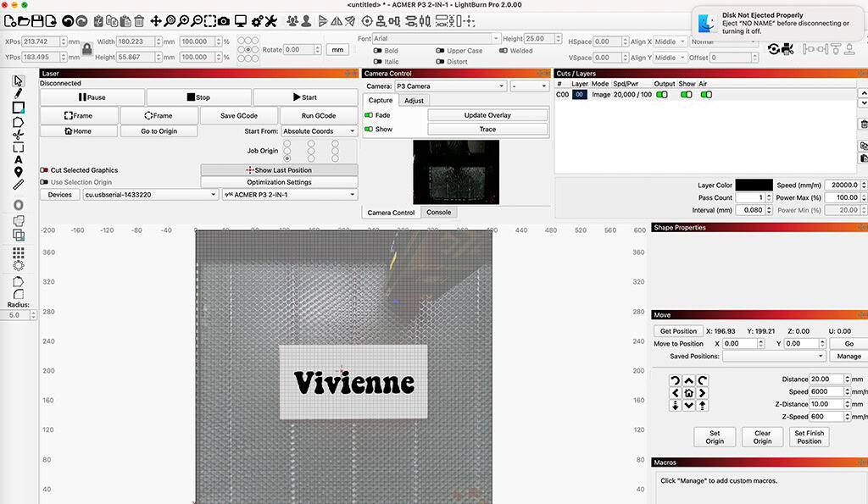The height and width of the screenshot is (504, 868).
Task: Open Device Settings wrench-screwdriver icon
Action: pyautogui.click(x=270, y=21)
